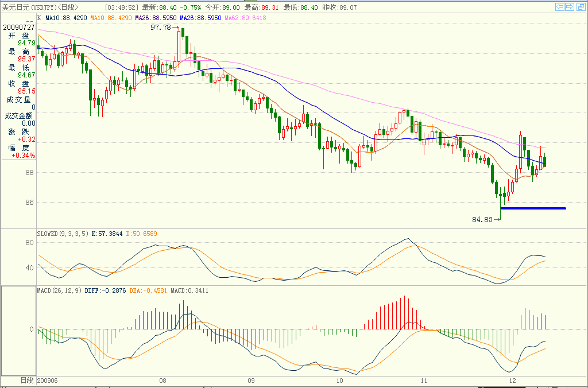
Task: Click the blue horizontal support line
Action: (533, 208)
